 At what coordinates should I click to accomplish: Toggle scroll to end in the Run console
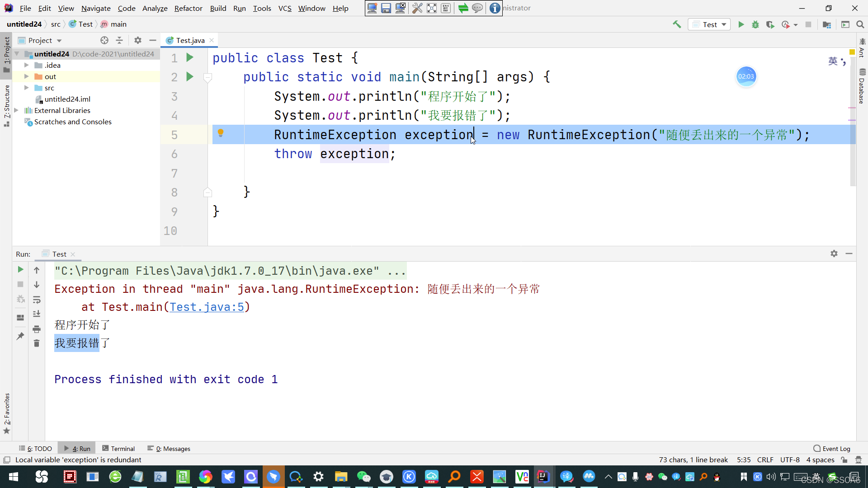pyautogui.click(x=37, y=314)
